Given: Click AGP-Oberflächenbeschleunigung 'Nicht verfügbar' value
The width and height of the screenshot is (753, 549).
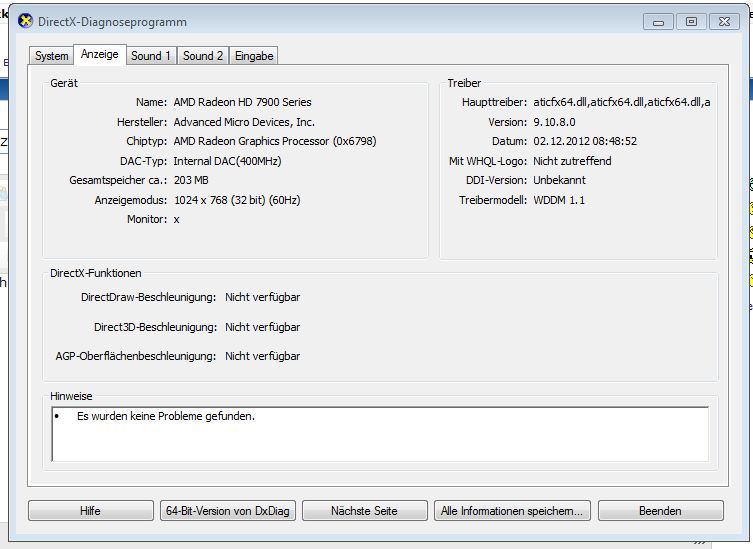Looking at the screenshot, I should pyautogui.click(x=263, y=356).
